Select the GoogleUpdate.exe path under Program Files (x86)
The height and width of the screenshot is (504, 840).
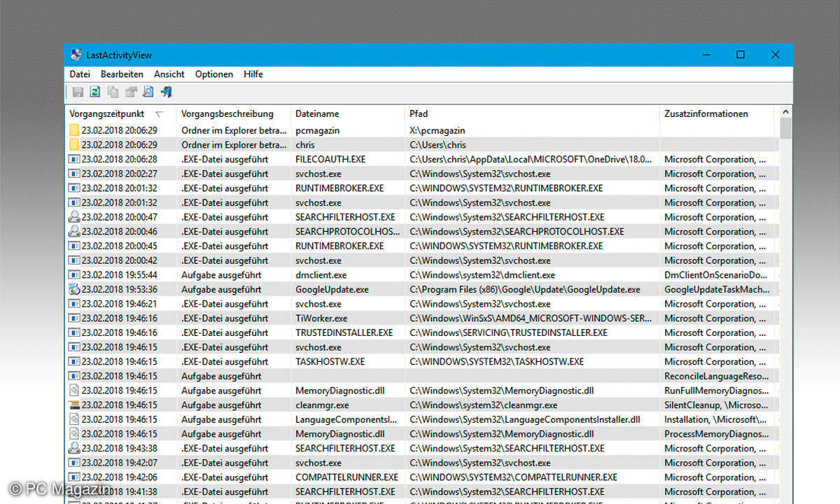tap(525, 289)
